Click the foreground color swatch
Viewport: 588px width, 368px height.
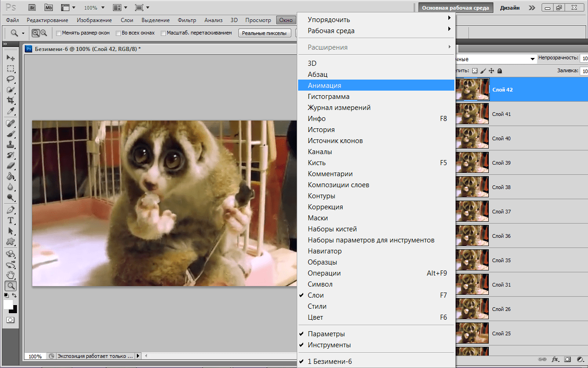pyautogui.click(x=8, y=305)
